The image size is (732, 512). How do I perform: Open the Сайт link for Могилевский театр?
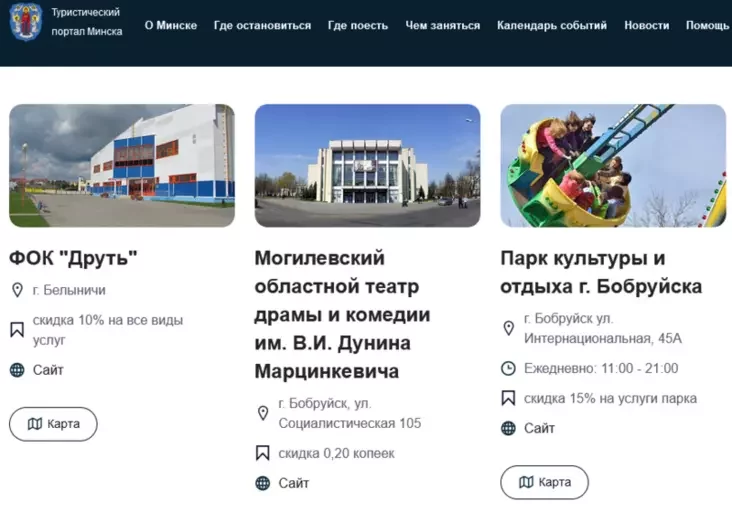coord(294,483)
